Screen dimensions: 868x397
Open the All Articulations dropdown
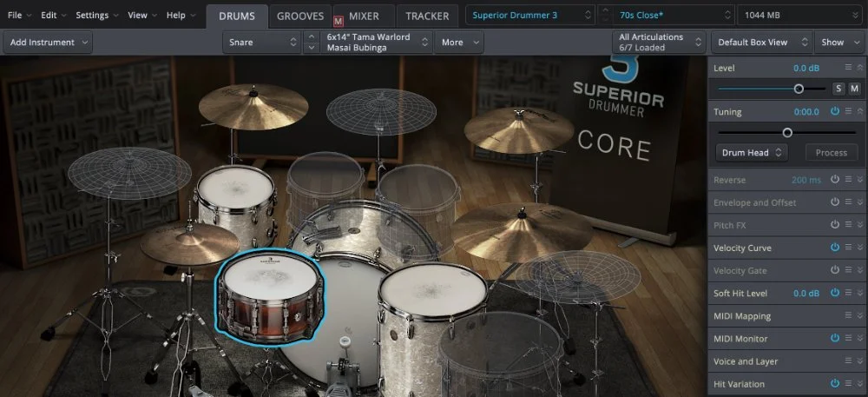[x=660, y=42]
